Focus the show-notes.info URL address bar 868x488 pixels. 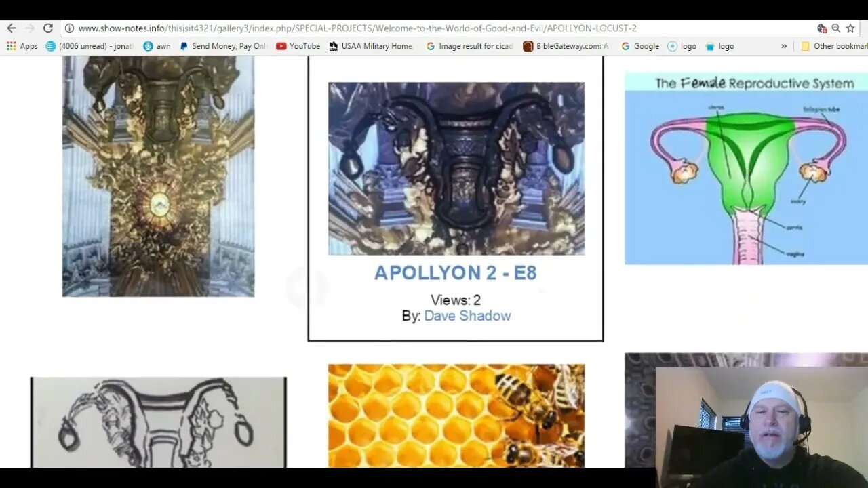point(434,28)
